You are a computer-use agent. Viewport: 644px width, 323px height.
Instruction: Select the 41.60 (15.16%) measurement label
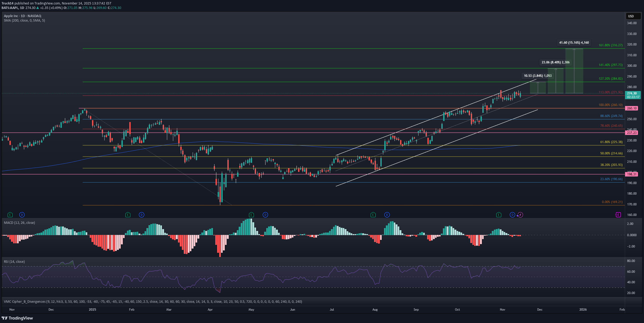(574, 43)
